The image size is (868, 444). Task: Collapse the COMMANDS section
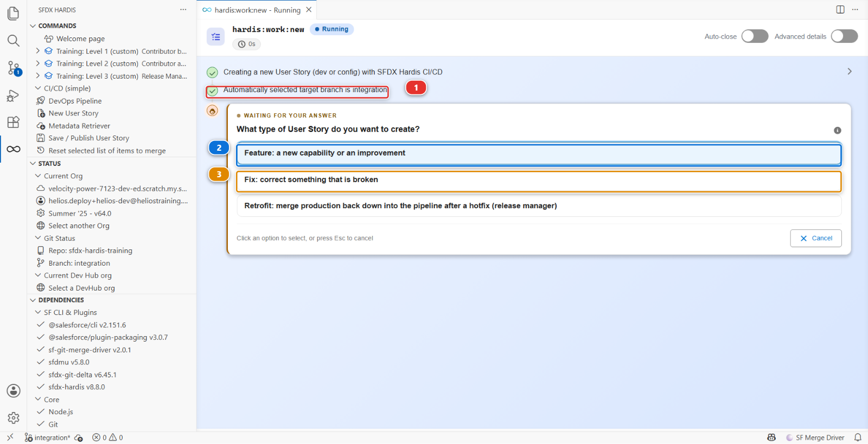tap(33, 25)
